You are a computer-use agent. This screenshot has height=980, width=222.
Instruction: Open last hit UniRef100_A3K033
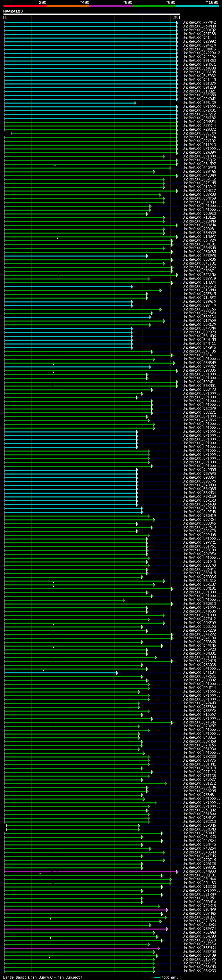(199, 971)
